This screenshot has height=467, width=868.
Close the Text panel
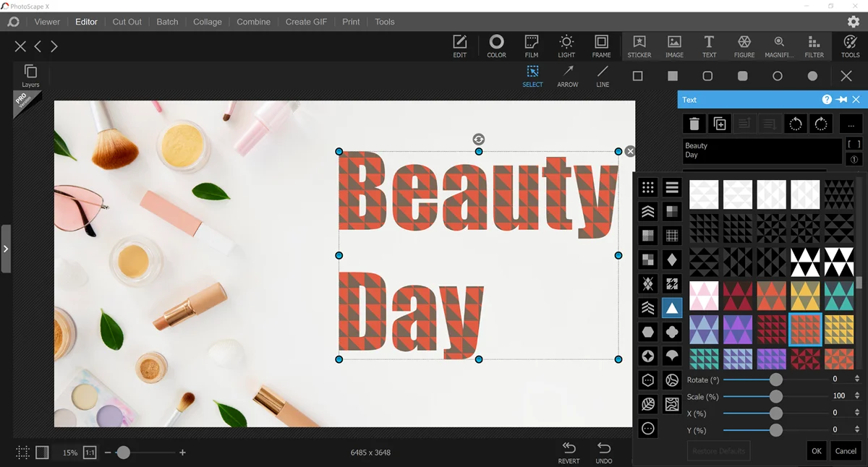pyautogui.click(x=856, y=100)
